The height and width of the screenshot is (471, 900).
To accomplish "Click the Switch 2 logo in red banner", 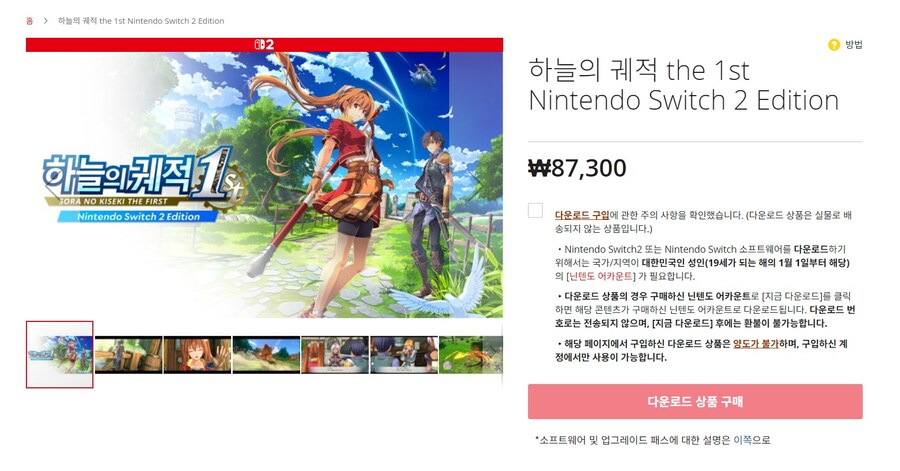I will tap(264, 45).
